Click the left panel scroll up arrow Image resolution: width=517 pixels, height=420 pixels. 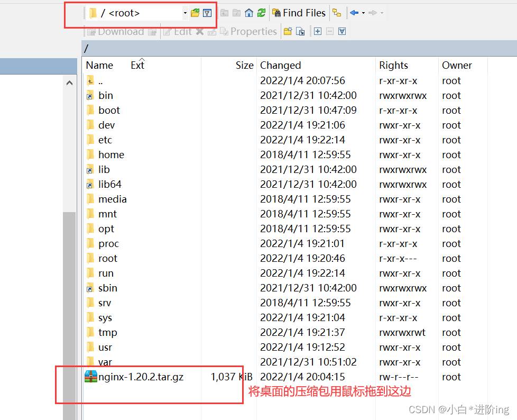tap(70, 83)
